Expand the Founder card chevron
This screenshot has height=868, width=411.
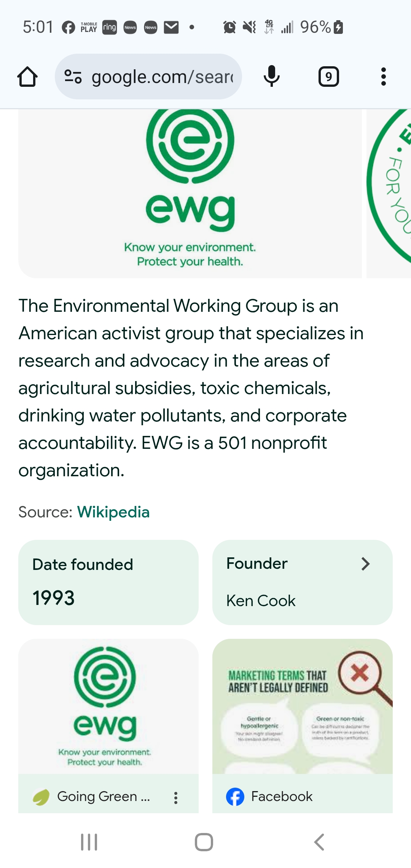365,564
